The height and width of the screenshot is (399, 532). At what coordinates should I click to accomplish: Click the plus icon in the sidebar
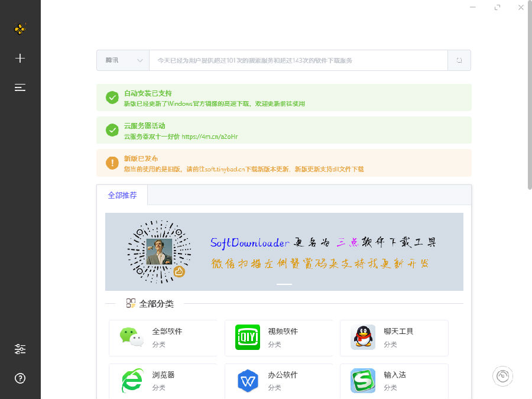coord(20,58)
